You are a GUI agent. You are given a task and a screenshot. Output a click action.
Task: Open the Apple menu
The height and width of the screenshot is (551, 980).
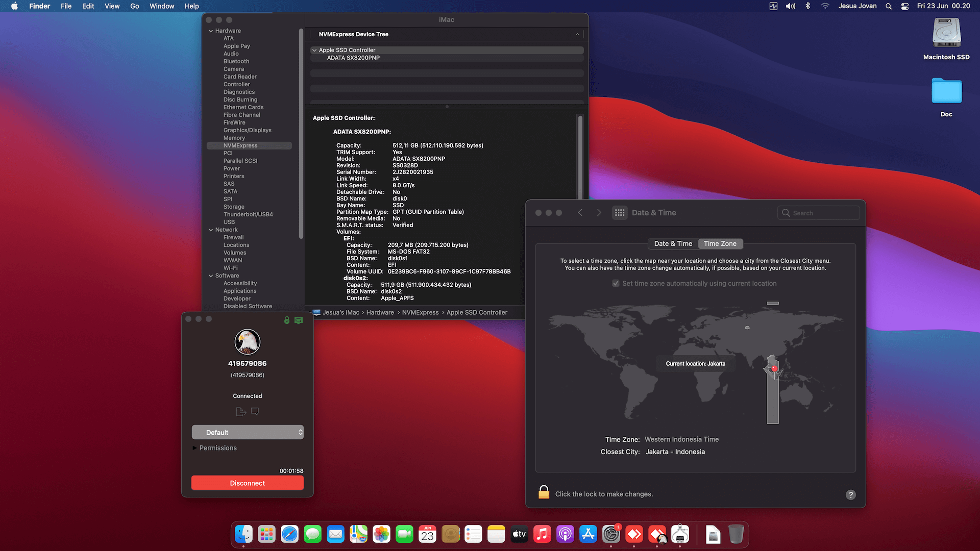tap(14, 6)
